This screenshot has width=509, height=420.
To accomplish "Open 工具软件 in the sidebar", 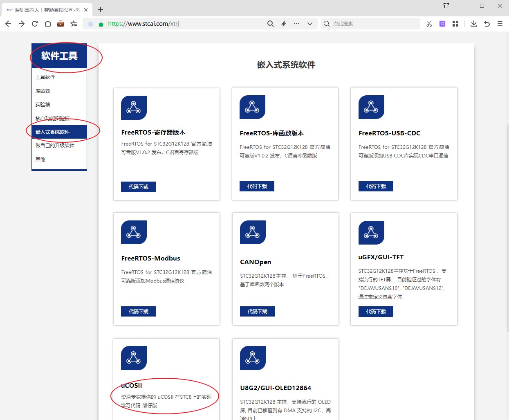I will pyautogui.click(x=45, y=77).
